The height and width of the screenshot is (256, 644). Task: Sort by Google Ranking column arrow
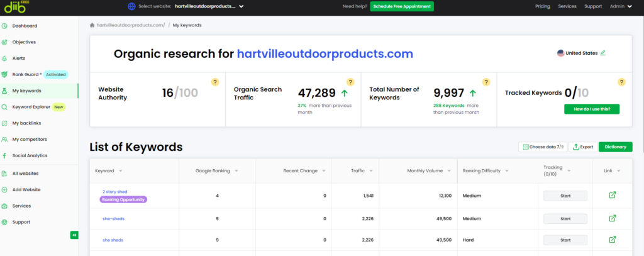(236, 171)
